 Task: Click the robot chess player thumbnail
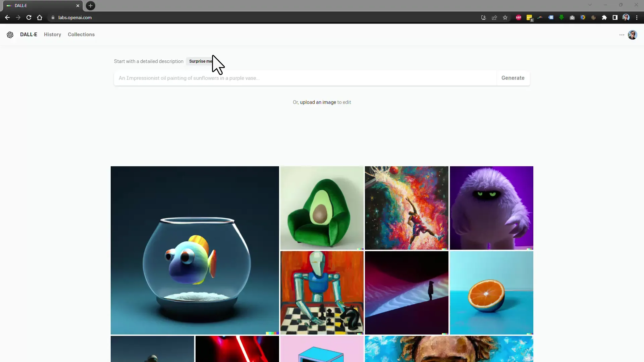[322, 293]
